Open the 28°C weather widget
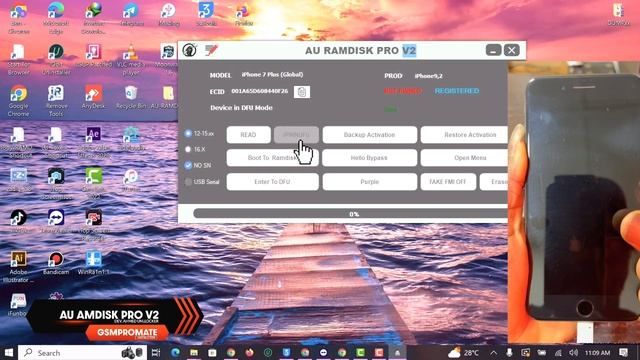 coord(463,353)
